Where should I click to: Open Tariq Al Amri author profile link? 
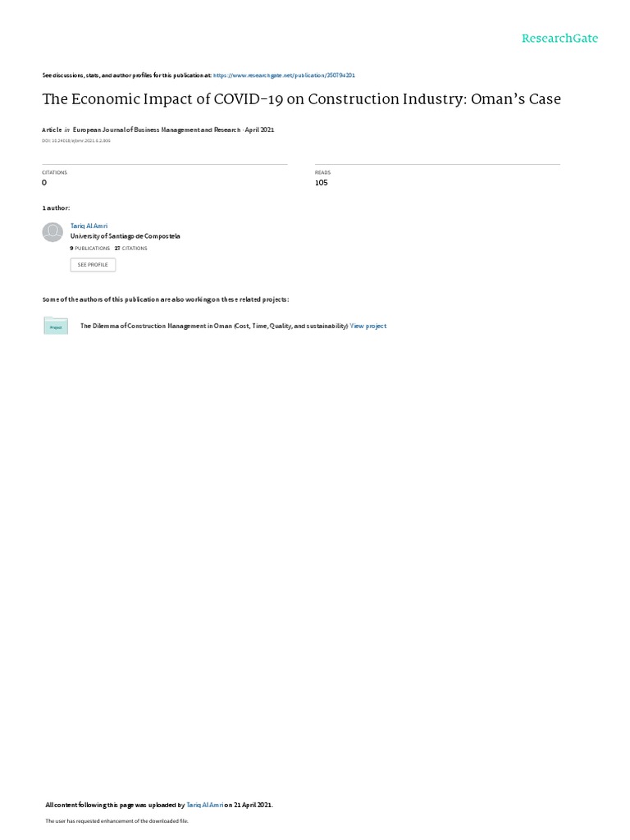tap(89, 226)
